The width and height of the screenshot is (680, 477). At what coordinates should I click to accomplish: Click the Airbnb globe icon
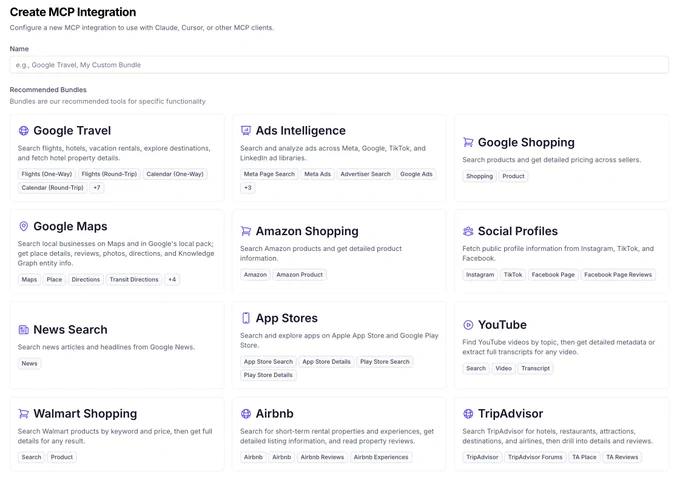tap(246, 414)
